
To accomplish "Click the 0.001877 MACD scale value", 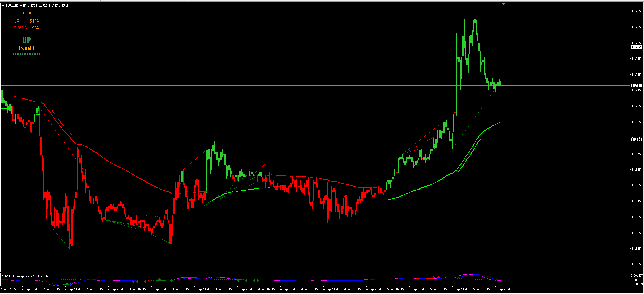I will point(636,276).
